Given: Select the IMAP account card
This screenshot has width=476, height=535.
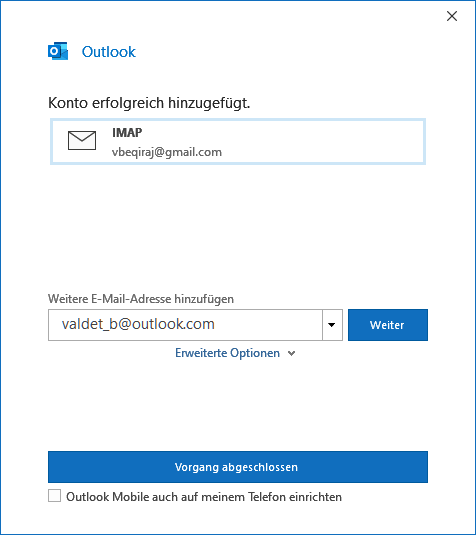Looking at the screenshot, I should click(x=238, y=142).
